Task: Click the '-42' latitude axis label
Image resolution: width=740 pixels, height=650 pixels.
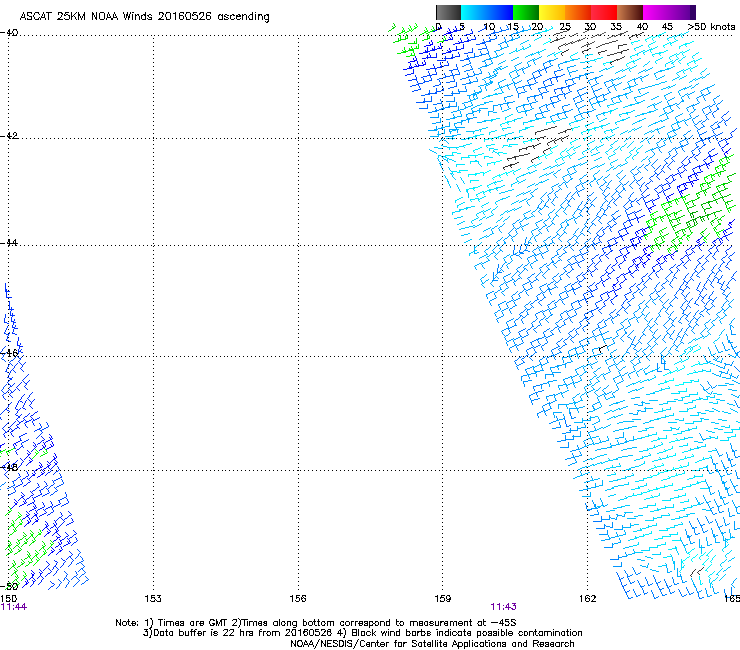Action: (x=9, y=136)
